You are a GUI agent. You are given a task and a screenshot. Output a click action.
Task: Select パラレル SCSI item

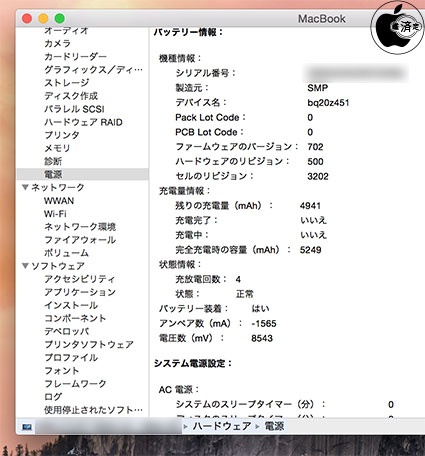coord(74,109)
